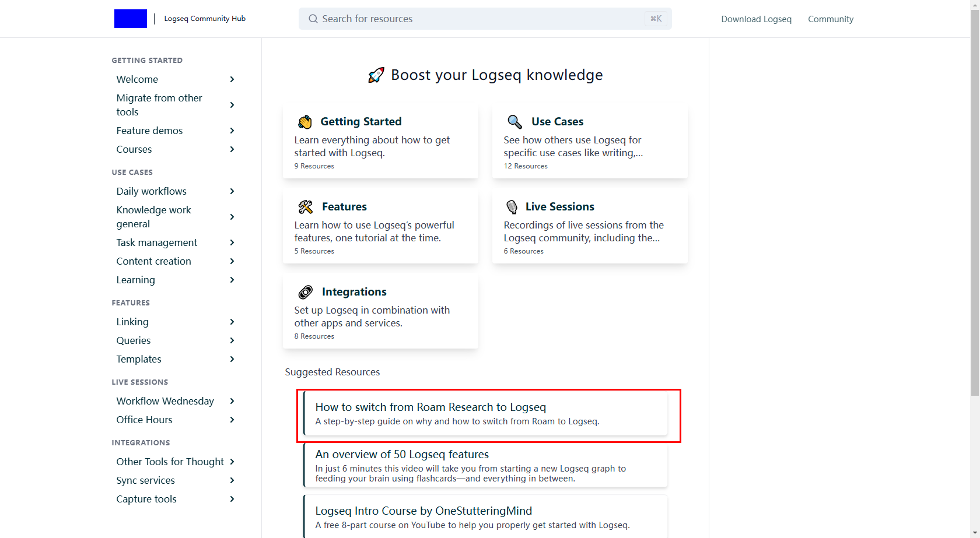
Task: Click the magnifying glass Use Cases icon
Action: (x=514, y=122)
